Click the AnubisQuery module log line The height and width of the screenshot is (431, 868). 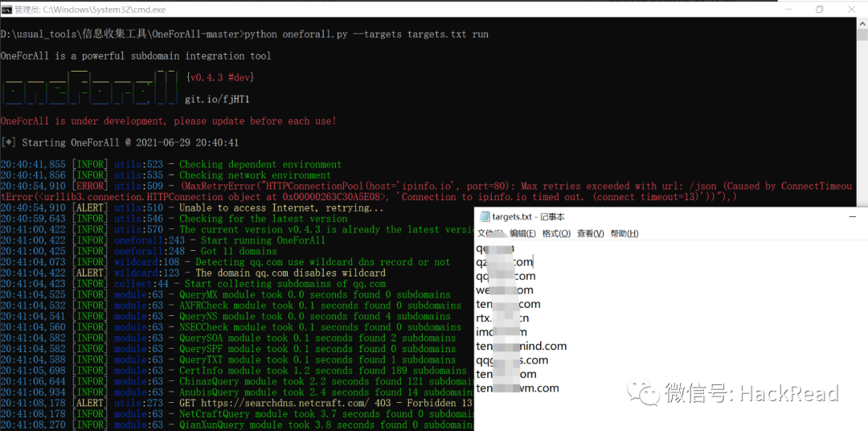pos(237,392)
